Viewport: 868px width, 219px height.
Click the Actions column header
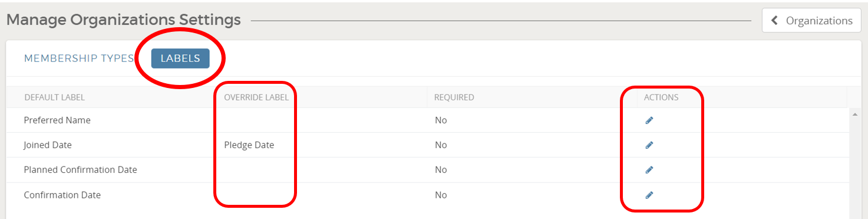tap(661, 97)
